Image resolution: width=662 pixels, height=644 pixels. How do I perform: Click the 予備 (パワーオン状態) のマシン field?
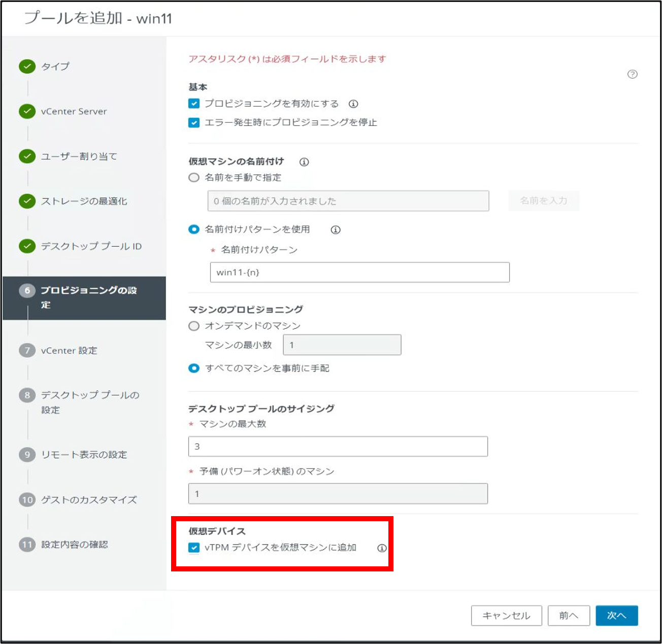click(338, 494)
